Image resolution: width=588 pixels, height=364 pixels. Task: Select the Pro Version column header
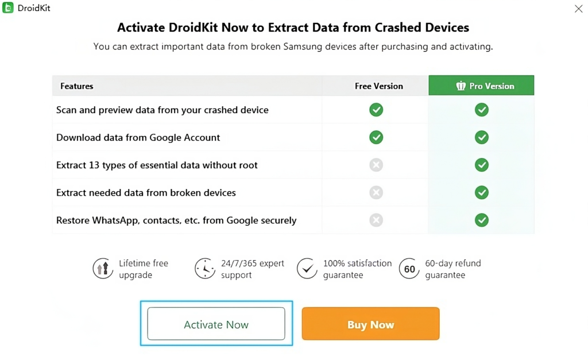tap(481, 85)
